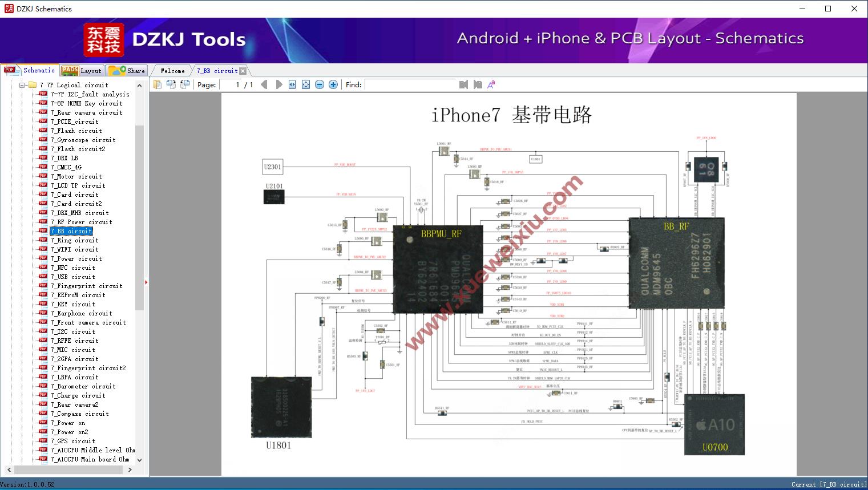Open 7-8P HOME Key circuit
This screenshot has height=490, width=868.
coord(87,103)
